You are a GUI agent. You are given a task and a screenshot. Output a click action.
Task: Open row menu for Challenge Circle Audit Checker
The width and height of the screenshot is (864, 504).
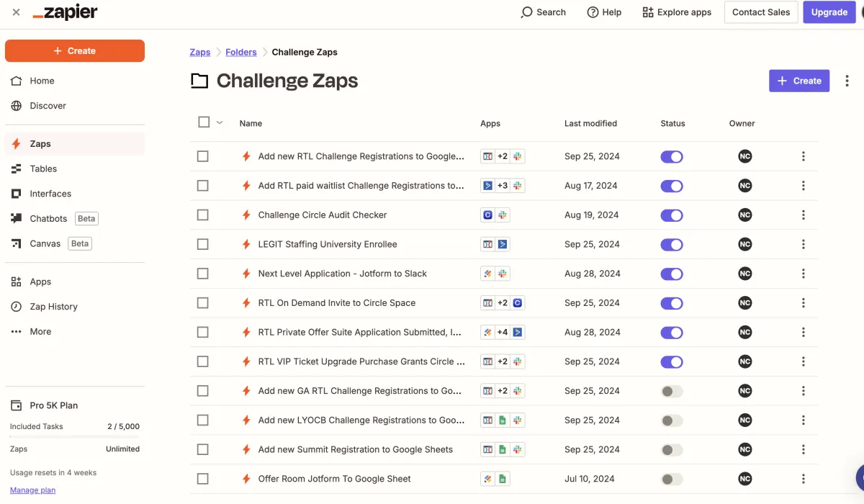click(804, 215)
